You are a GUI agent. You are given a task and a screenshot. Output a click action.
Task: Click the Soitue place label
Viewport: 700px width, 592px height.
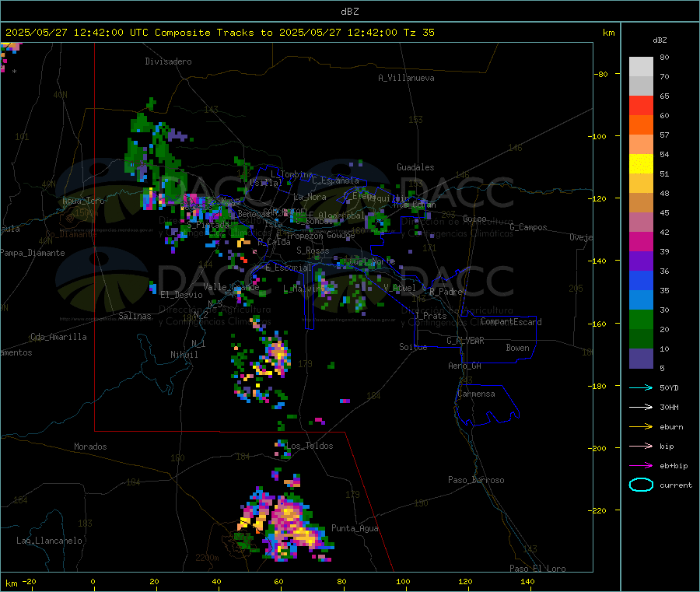click(x=413, y=347)
